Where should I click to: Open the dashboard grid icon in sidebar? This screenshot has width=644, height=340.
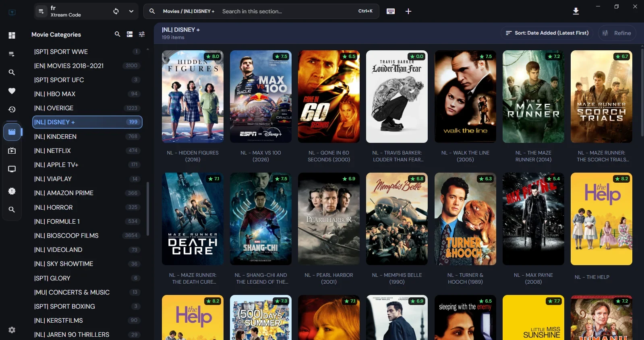12,35
